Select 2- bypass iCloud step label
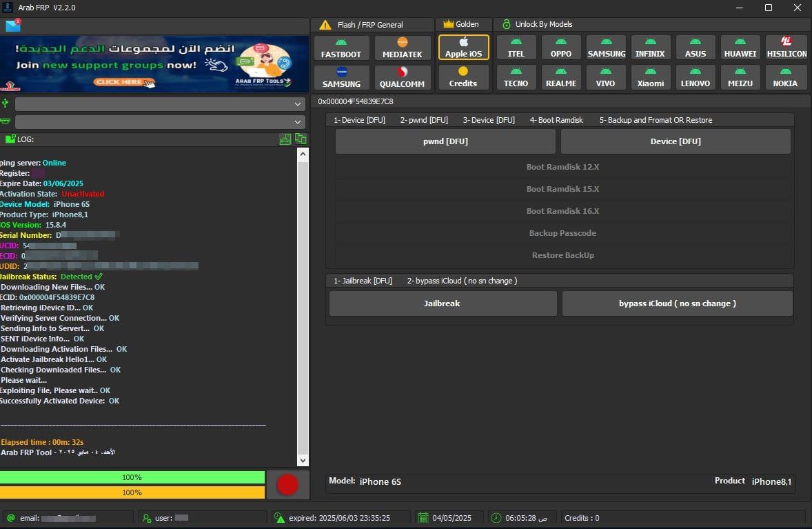The height and width of the screenshot is (529, 812). pyautogui.click(x=462, y=280)
